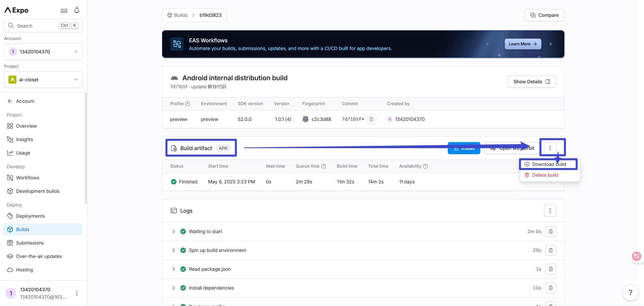Copy the Waiting to start log
644x306 pixels.
[x=550, y=231]
